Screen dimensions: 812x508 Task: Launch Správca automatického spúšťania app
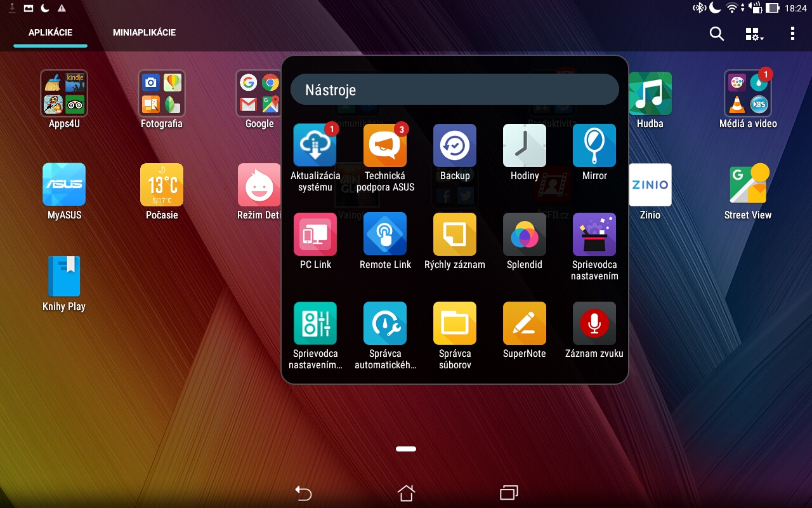[x=385, y=323]
